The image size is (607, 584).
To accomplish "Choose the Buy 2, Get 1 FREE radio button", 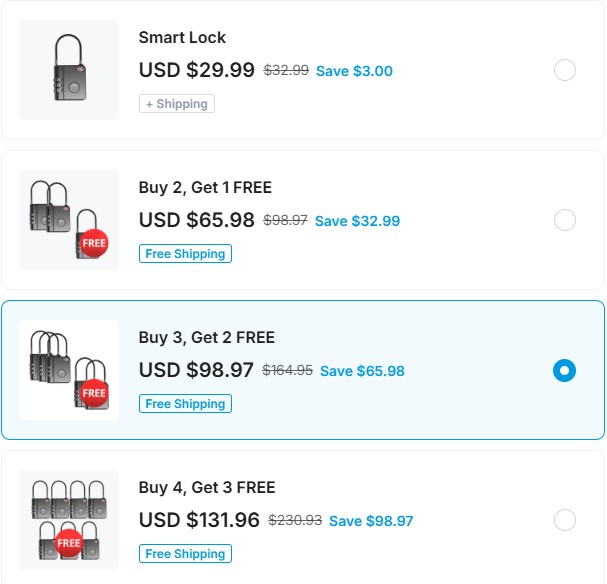I will pyautogui.click(x=564, y=220).
